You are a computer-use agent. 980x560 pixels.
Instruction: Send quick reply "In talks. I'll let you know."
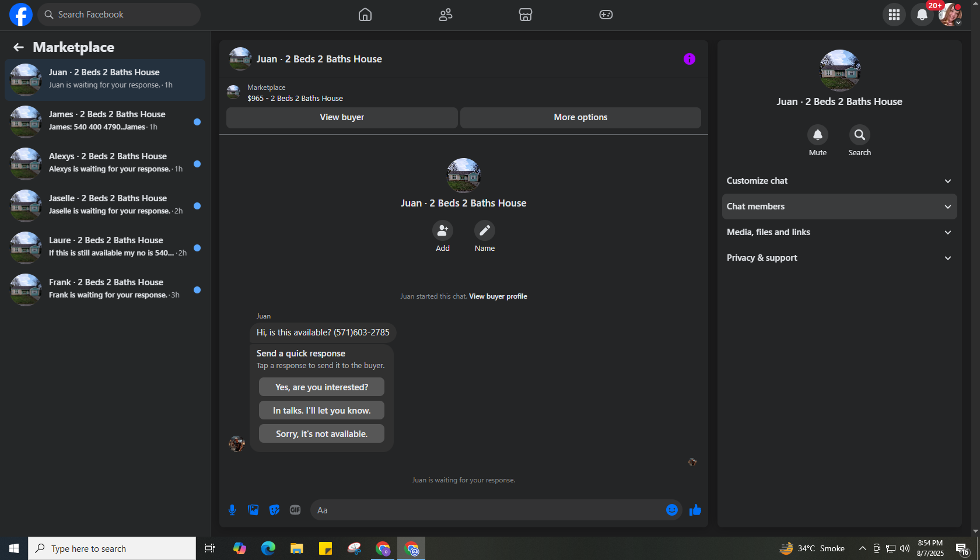[321, 410]
